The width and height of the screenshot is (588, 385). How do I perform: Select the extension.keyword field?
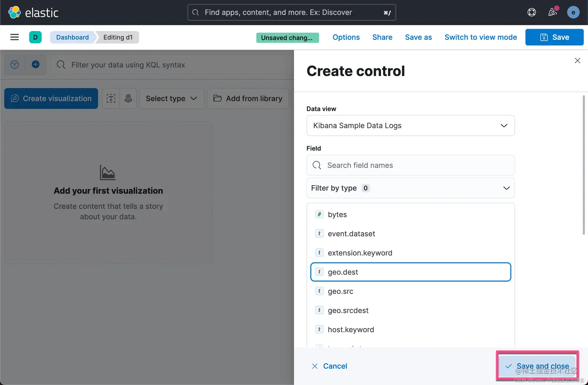[411, 253]
